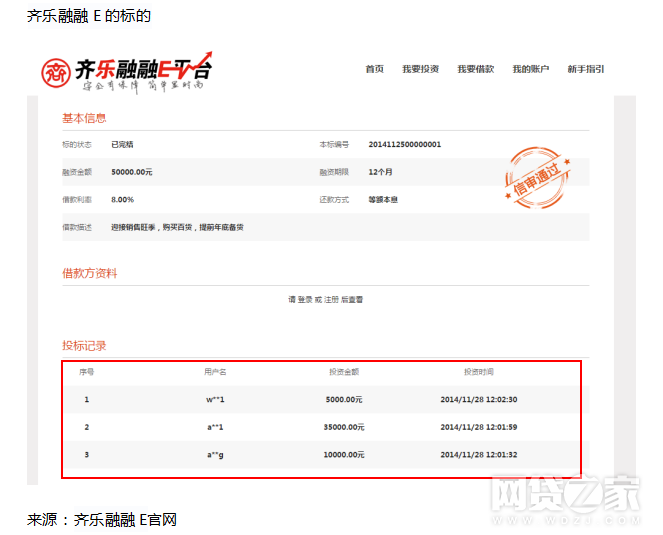The height and width of the screenshot is (535, 663).
Task: Click the 信审通过 approval stamp
Action: coord(535,177)
